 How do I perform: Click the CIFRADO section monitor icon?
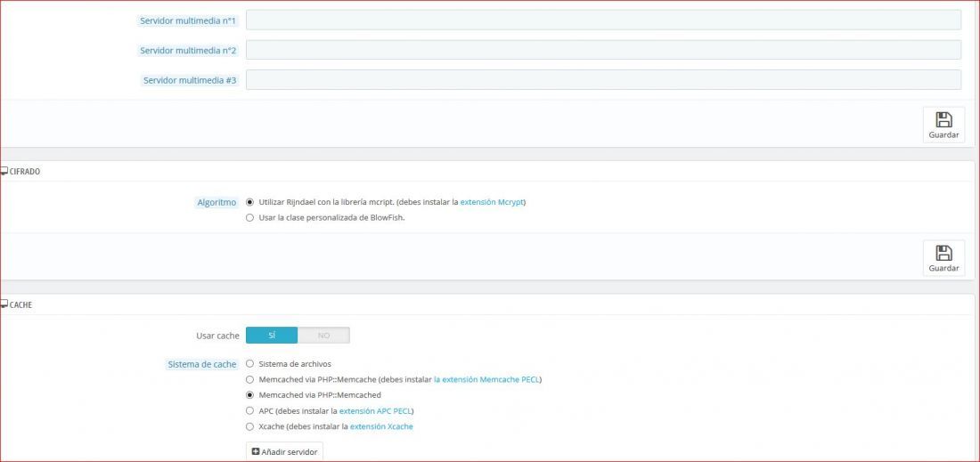tap(4, 171)
